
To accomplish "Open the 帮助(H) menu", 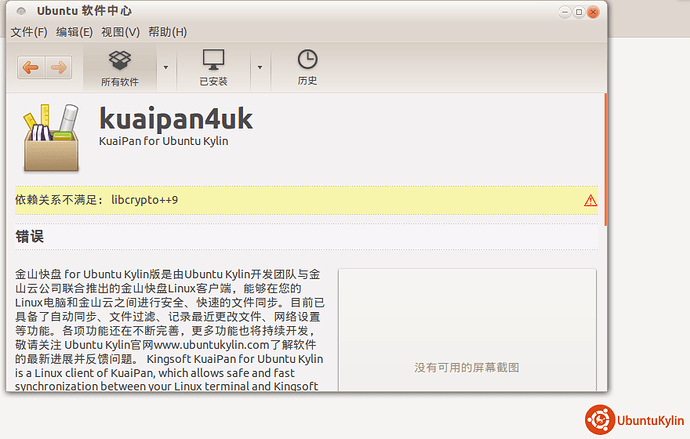I will [168, 32].
